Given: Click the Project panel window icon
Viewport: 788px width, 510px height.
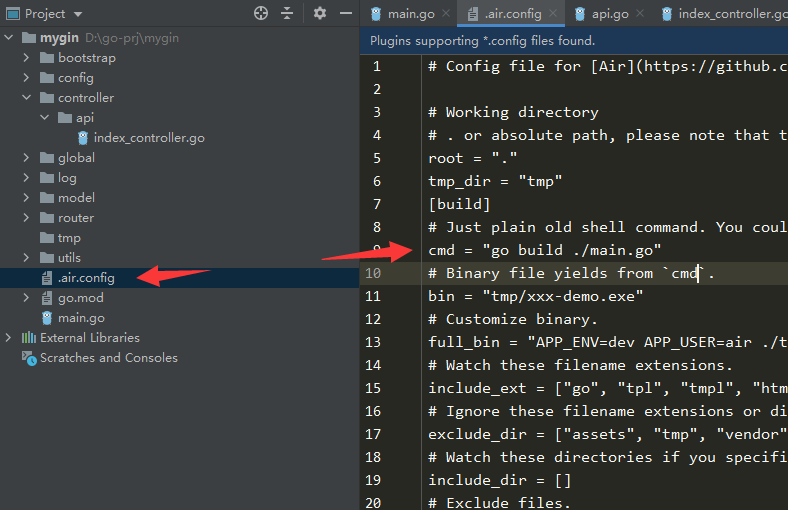Looking at the screenshot, I should [13, 14].
